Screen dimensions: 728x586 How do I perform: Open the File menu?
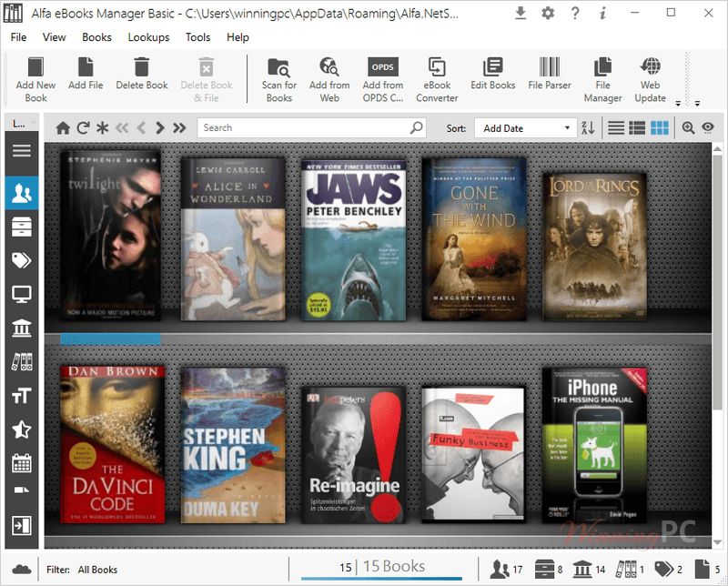tap(18, 37)
